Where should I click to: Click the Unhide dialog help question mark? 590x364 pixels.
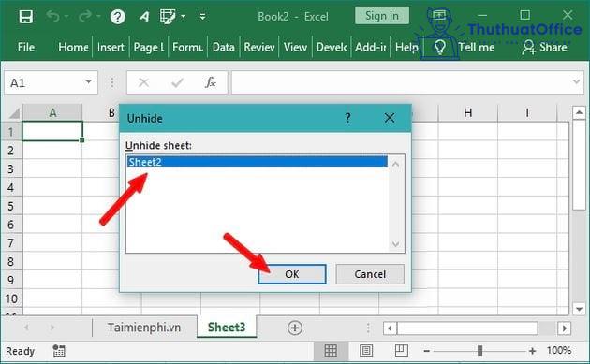(348, 118)
